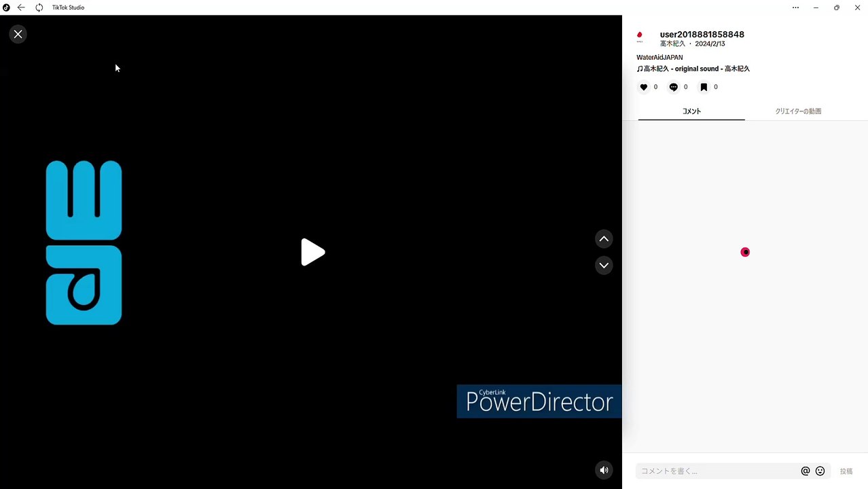Screen dimensions: 868x489
Task: Click the 高木紀久 creator name under username
Action: coord(672,43)
